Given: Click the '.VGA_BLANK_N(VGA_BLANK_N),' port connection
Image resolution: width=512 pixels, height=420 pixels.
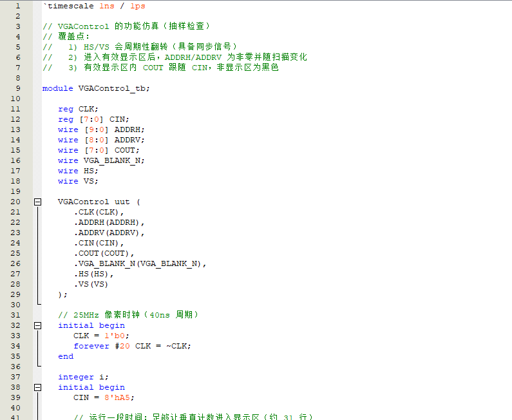Looking at the screenshot, I should pos(140,263).
